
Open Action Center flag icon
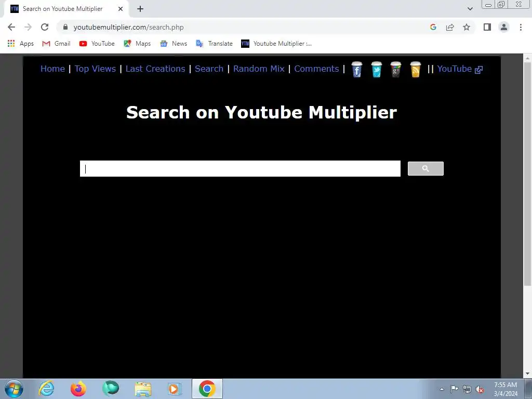[454, 389]
